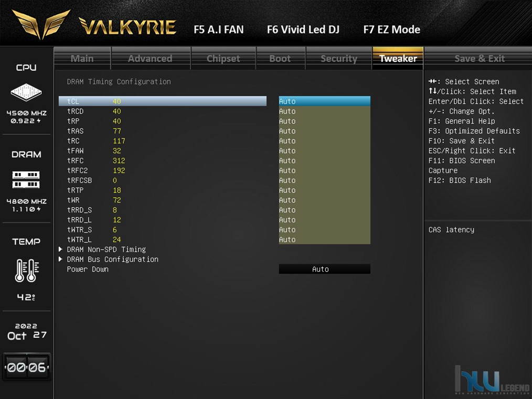Select the tRTP row showing 18
The height and width of the screenshot is (399, 532).
(x=163, y=190)
